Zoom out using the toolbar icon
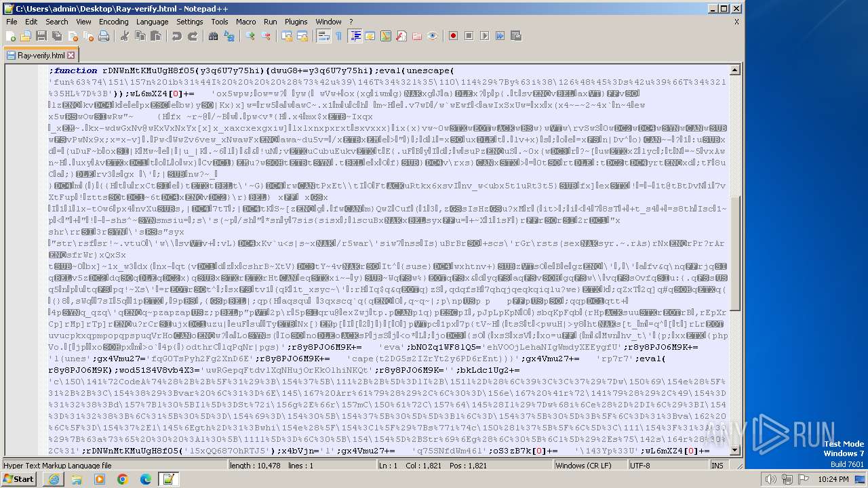This screenshot has width=868, height=488. (266, 36)
